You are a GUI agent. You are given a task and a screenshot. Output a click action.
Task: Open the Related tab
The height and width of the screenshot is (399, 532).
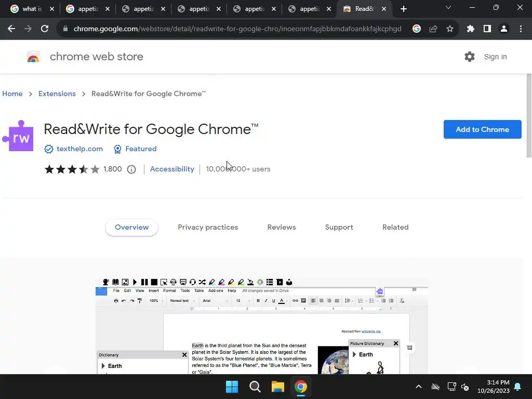tap(395, 228)
